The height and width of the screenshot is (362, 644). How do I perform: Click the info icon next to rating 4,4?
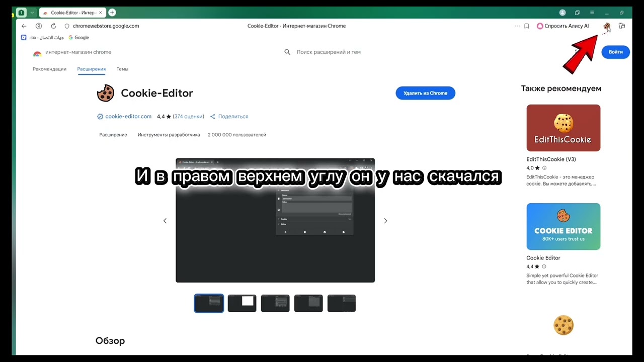(544, 266)
